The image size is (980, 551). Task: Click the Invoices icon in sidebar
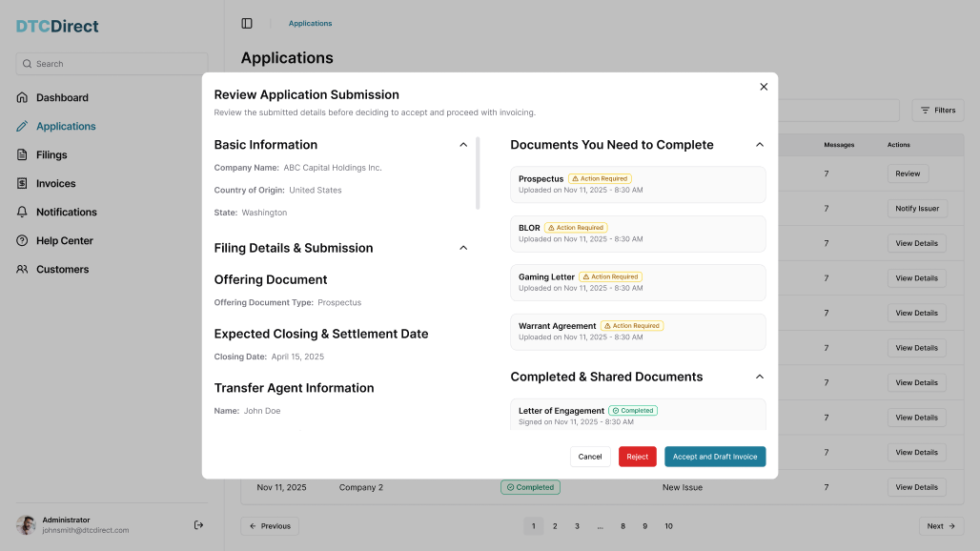point(22,183)
